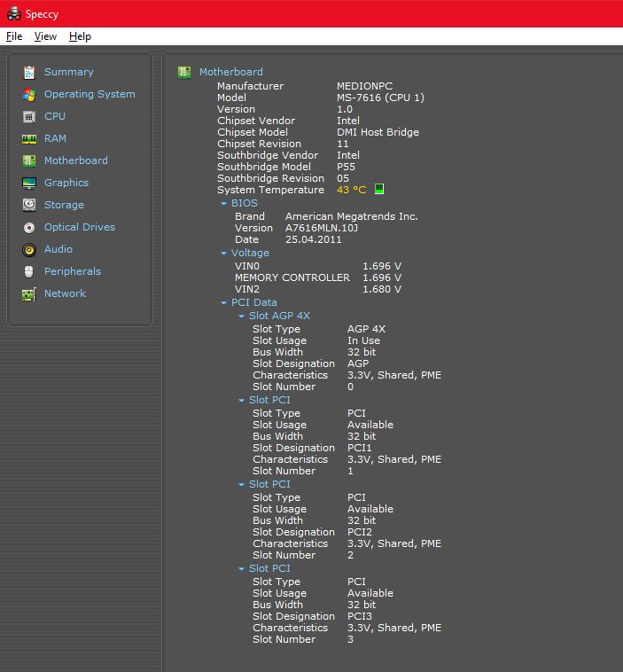Click the Motherboard header icon in main panel

184,72
